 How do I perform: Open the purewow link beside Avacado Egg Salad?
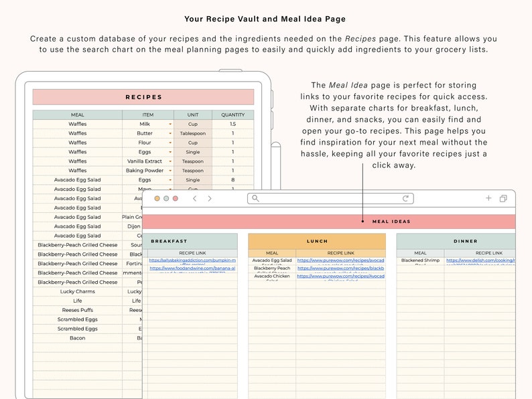340,260
